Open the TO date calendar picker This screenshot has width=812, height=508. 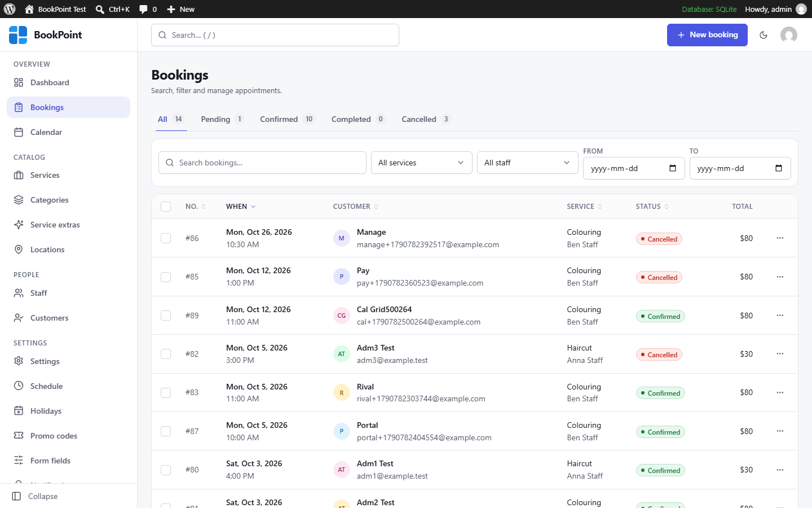click(779, 168)
